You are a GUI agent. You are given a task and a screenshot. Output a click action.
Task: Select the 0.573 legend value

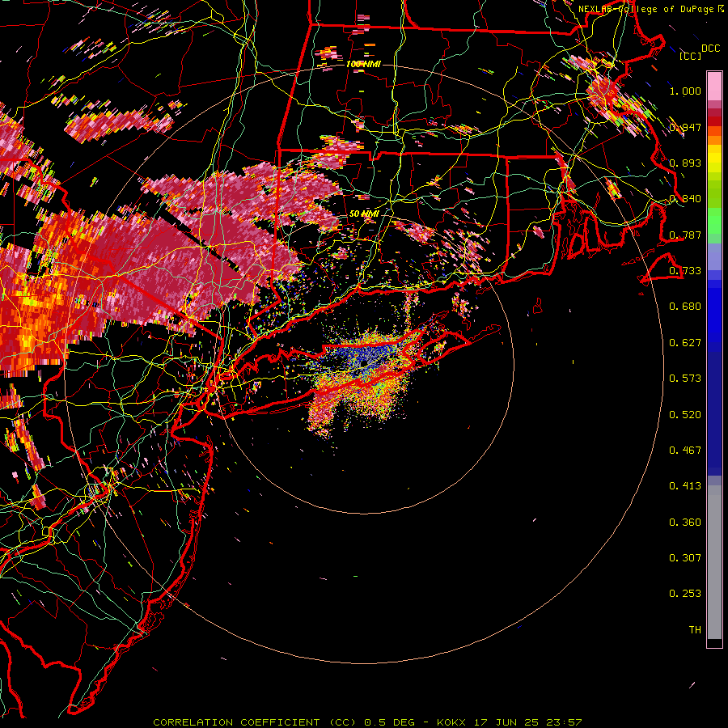click(x=685, y=379)
